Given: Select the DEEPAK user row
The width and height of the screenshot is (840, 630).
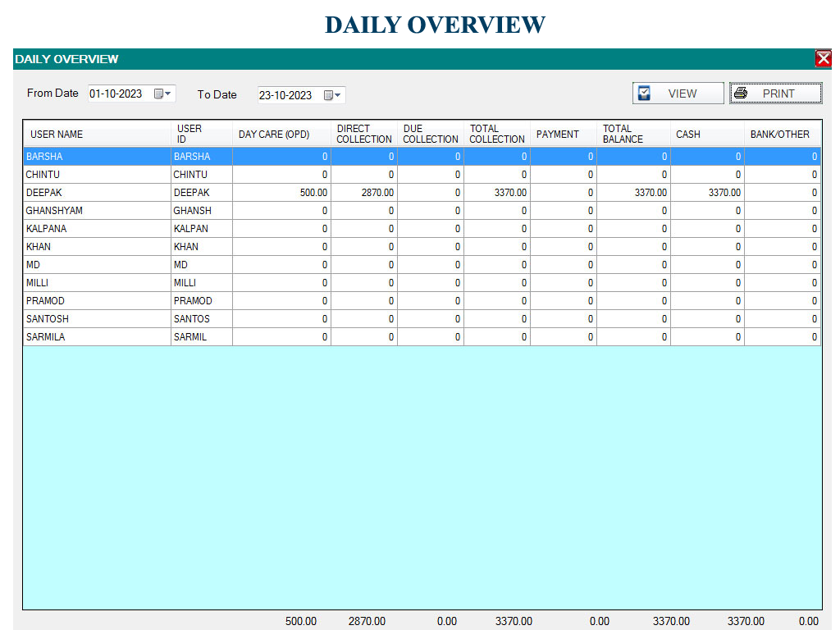Looking at the screenshot, I should (97, 193).
